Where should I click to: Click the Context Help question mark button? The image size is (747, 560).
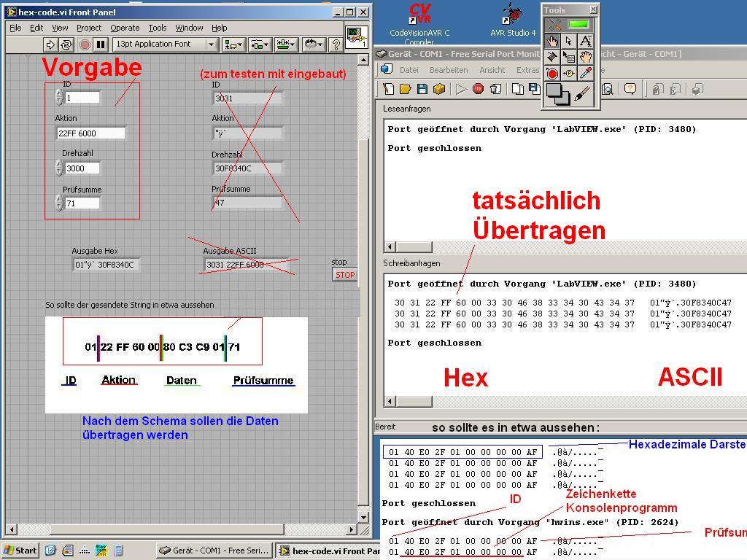click(x=336, y=44)
